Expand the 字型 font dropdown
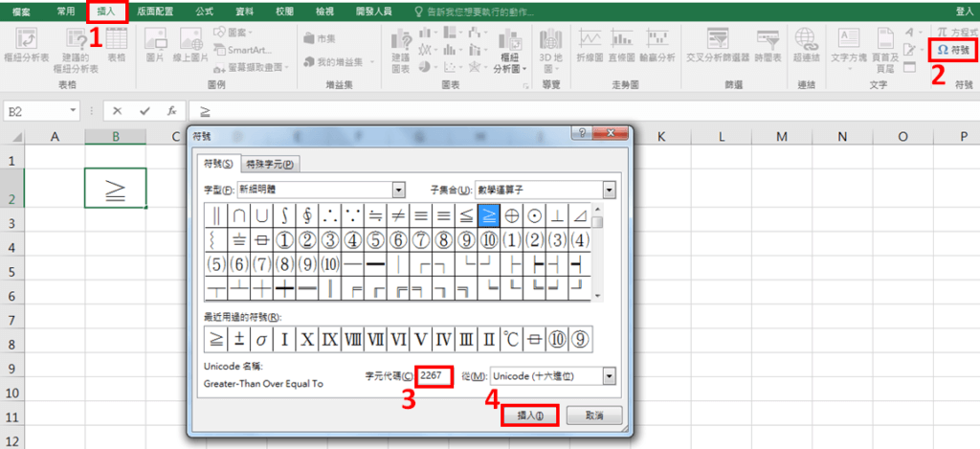Viewport: 980px width, 449px height. [399, 190]
